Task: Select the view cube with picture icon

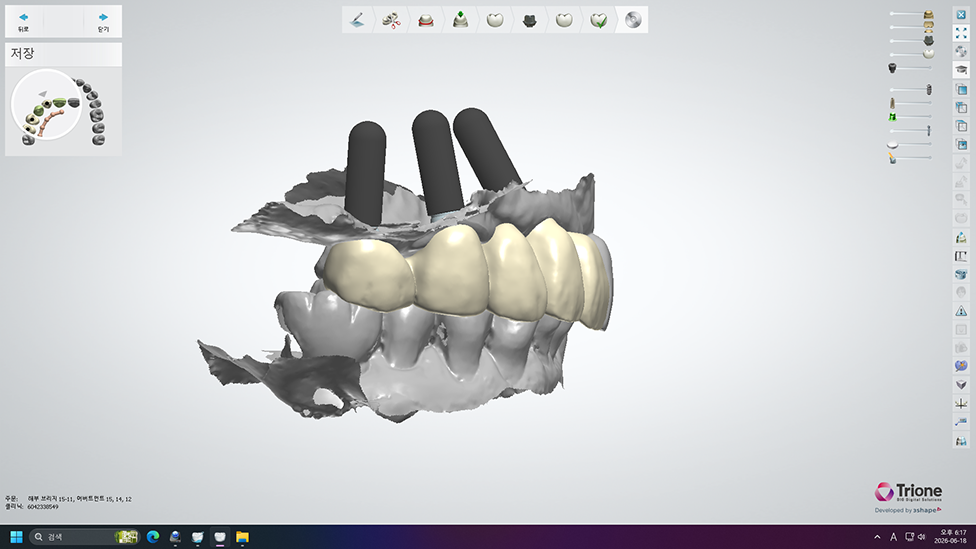Action: (x=961, y=144)
